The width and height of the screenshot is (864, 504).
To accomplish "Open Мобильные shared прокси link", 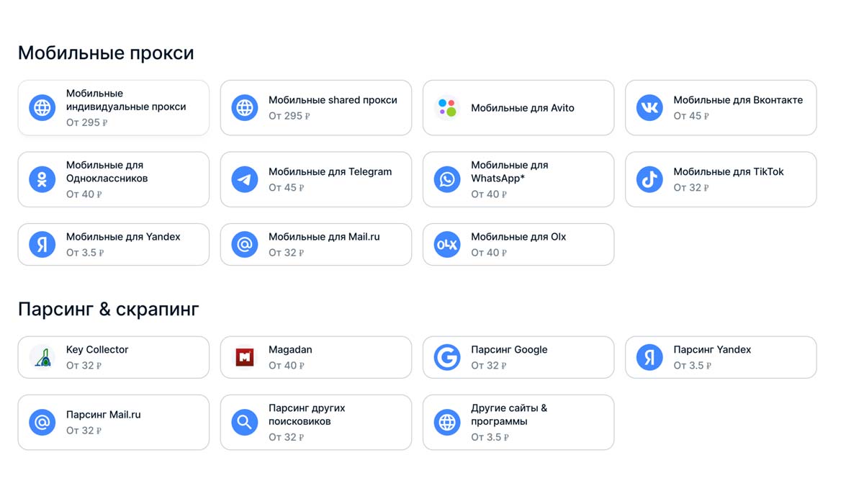I will pyautogui.click(x=333, y=100).
